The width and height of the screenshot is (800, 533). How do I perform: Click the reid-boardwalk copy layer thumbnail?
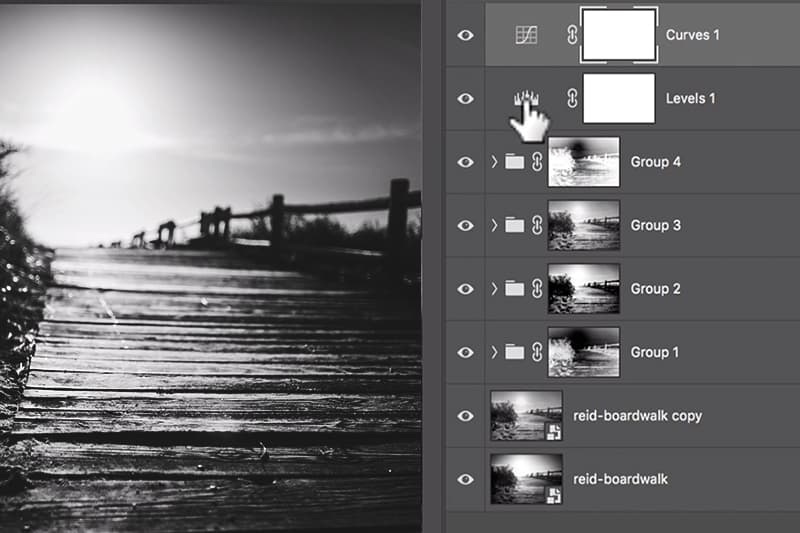click(527, 416)
